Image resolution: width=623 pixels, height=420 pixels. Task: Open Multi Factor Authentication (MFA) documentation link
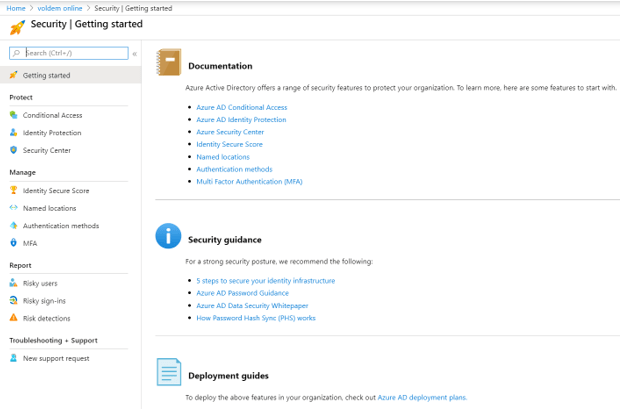point(249,182)
